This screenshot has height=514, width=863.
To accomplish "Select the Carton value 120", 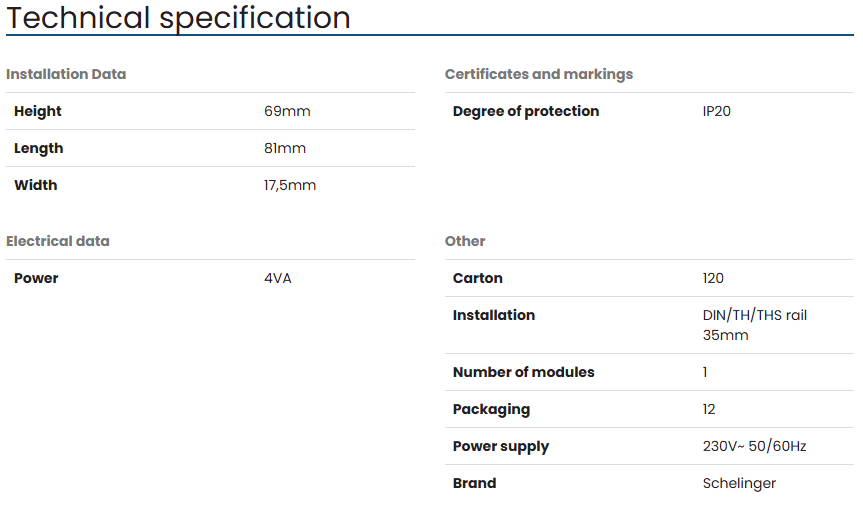I will point(713,278).
